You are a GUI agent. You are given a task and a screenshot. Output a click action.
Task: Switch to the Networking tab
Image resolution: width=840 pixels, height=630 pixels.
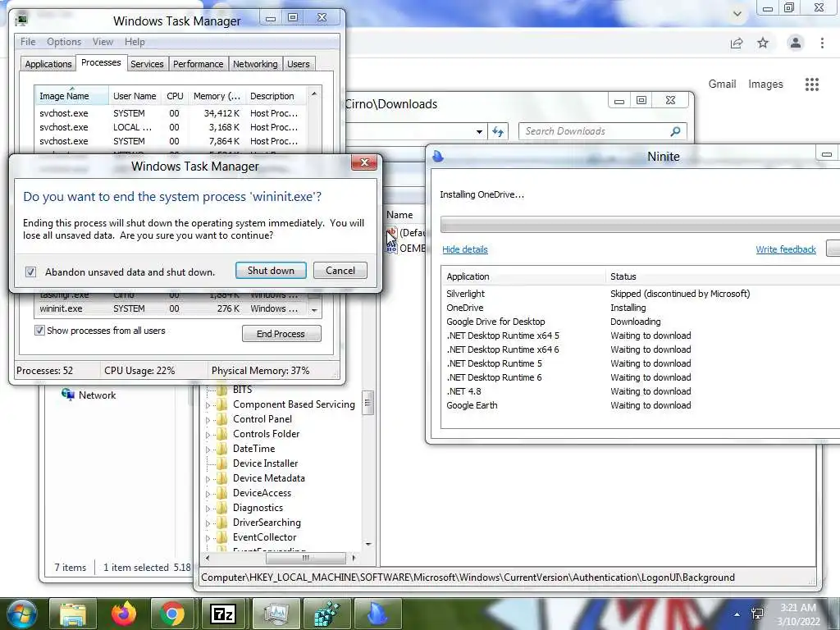(255, 64)
